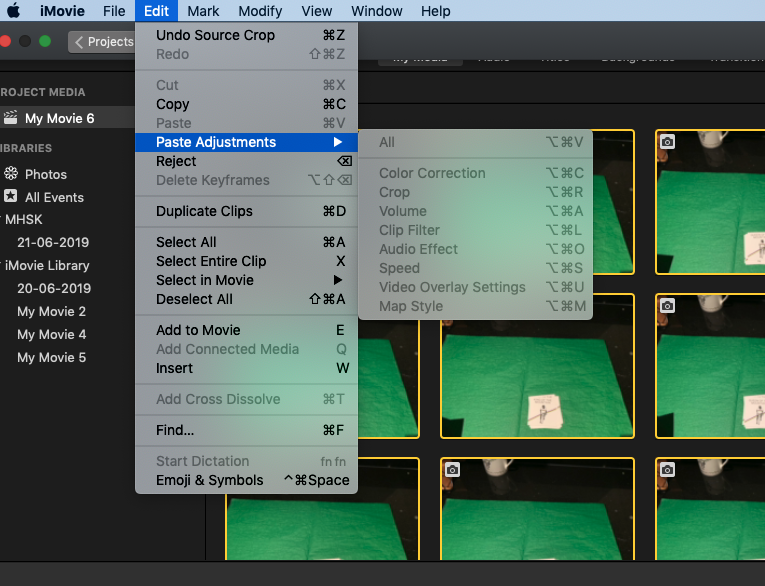Select My Movie 4 in the sidebar
The width and height of the screenshot is (765, 586).
pyautogui.click(x=51, y=334)
